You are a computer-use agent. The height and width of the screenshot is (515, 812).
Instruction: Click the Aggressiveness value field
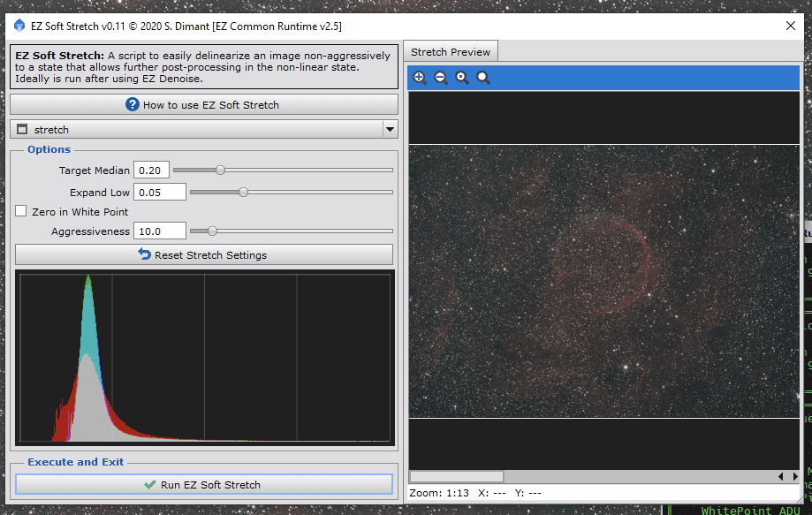click(160, 231)
